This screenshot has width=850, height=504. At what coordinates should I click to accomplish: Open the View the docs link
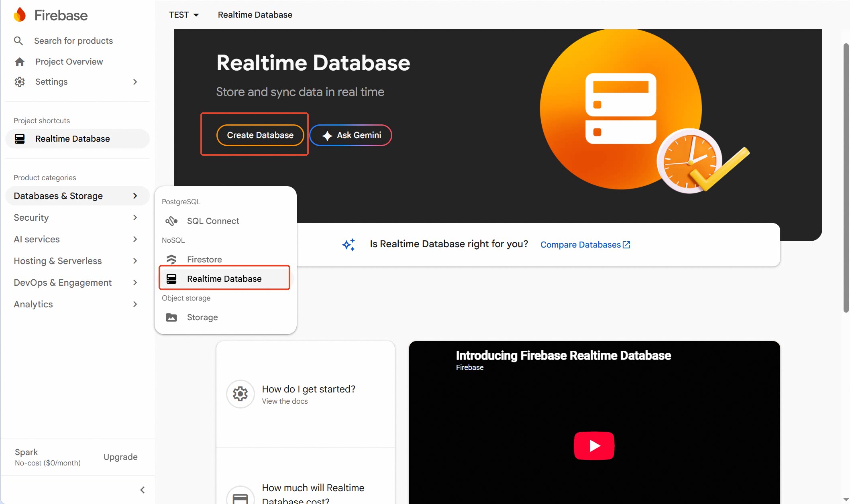point(285,401)
